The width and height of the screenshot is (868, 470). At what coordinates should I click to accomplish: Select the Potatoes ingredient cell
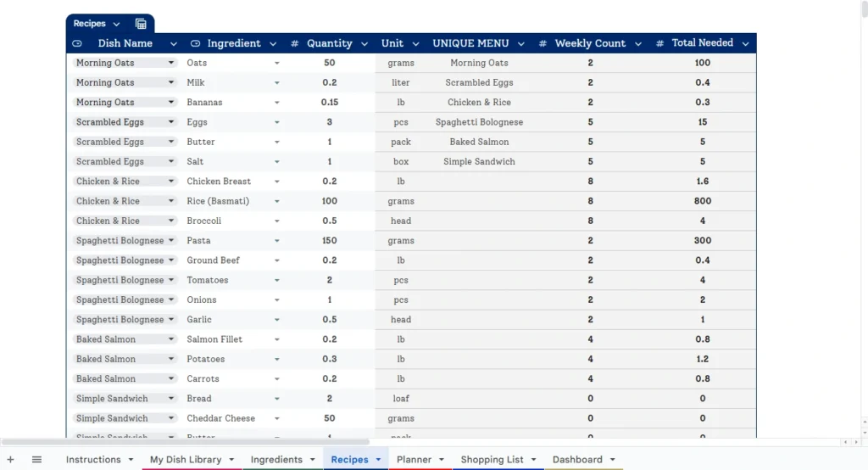[232, 359]
